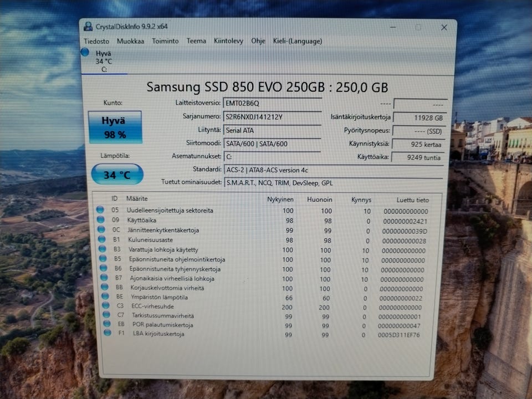Screen dimensions: 532x399
Task: Click the Käyttöaika value 9249 tuntia
Action: coord(418,157)
